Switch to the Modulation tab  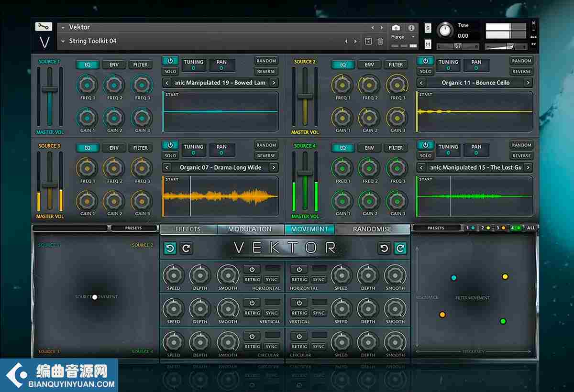250,229
